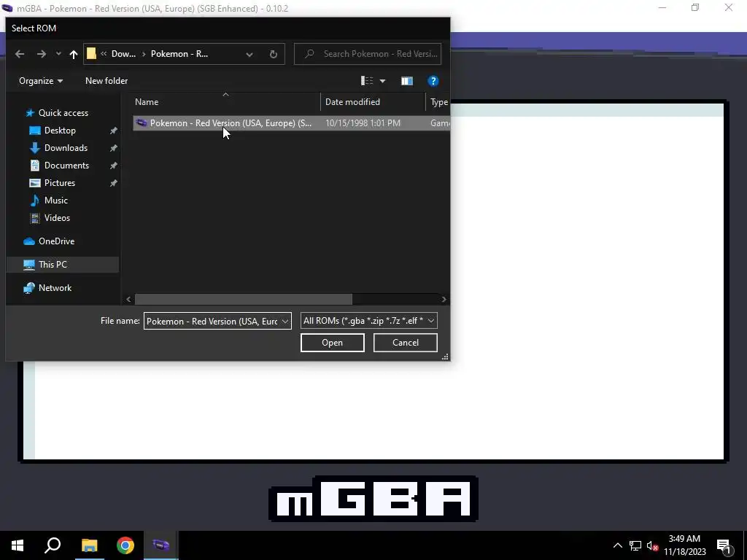Screen dimensions: 747x560
Task: Click the folder icon in the address bar
Action: (x=91, y=54)
